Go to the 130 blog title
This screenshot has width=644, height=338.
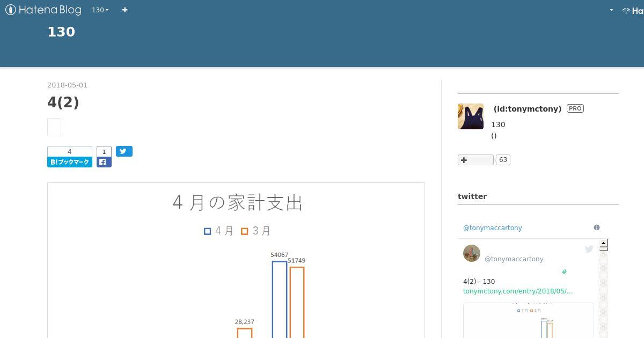click(x=61, y=32)
